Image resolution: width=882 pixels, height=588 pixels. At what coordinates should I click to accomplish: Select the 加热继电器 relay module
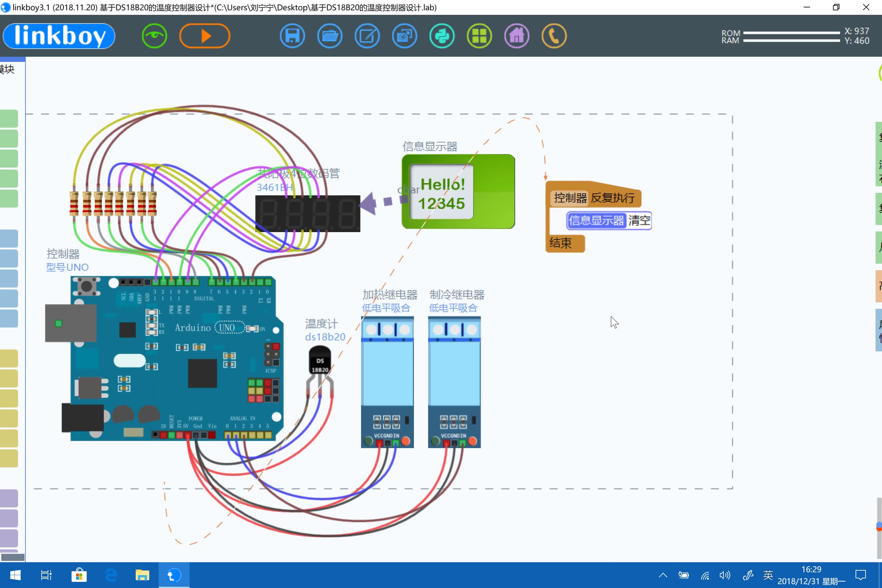pyautogui.click(x=387, y=382)
